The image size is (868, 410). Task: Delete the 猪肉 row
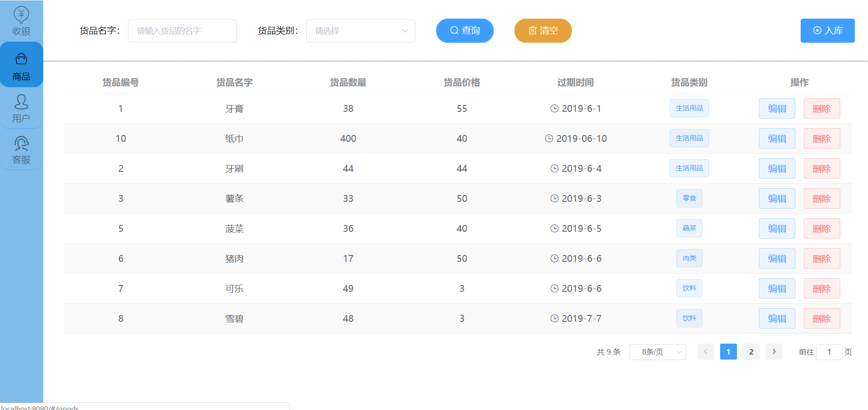click(822, 259)
